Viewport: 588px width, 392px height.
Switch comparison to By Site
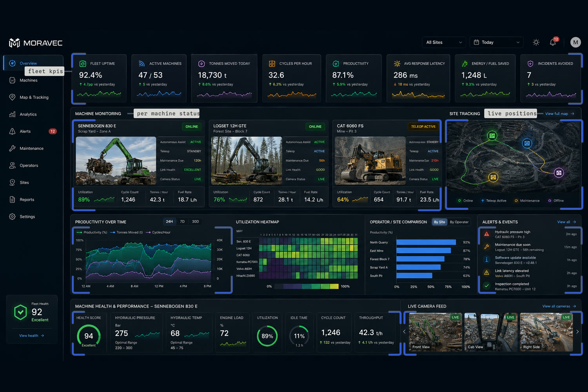pos(439,222)
